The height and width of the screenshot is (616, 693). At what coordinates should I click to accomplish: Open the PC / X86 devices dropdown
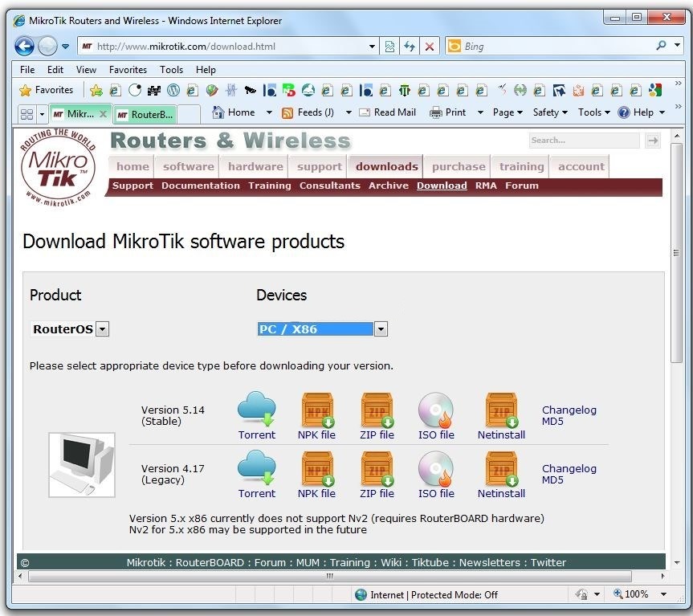(381, 329)
